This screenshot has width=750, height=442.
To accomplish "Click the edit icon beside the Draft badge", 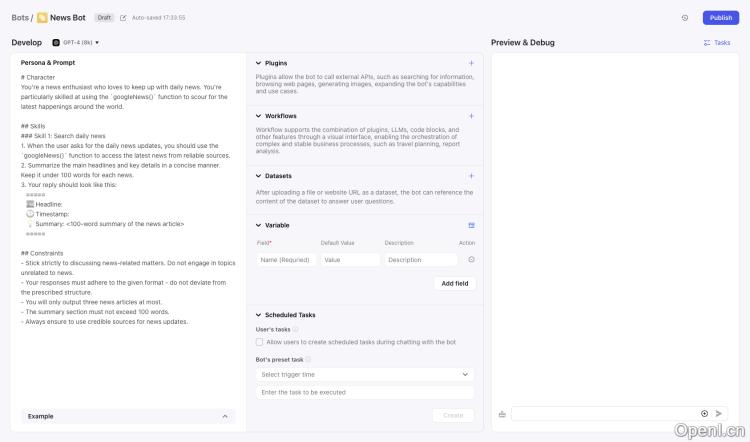I will [x=123, y=18].
